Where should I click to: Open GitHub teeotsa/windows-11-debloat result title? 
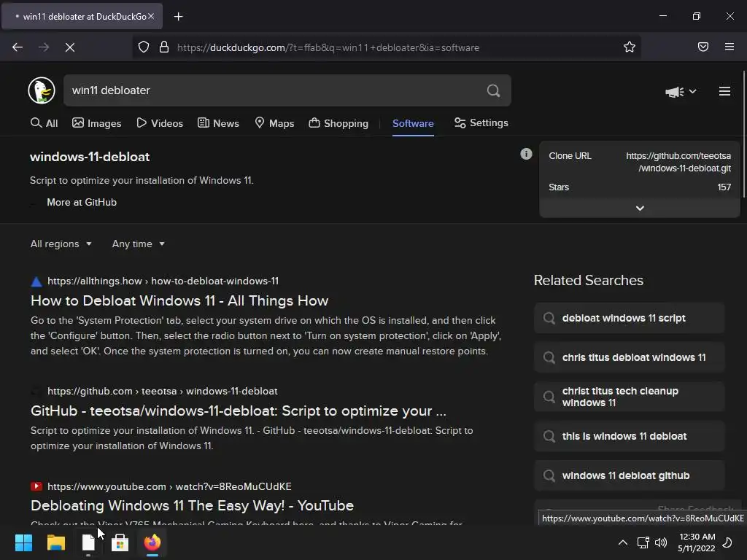(x=239, y=411)
